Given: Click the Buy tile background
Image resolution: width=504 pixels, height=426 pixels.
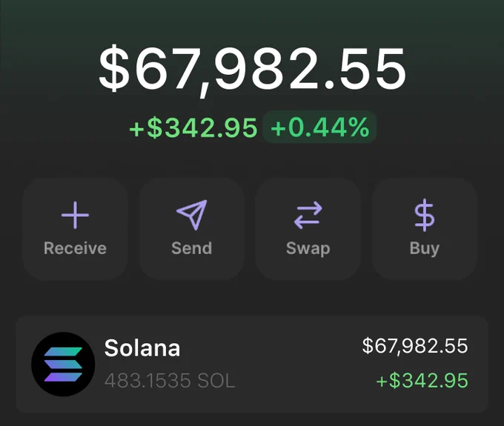Looking at the screenshot, I should (x=425, y=229).
